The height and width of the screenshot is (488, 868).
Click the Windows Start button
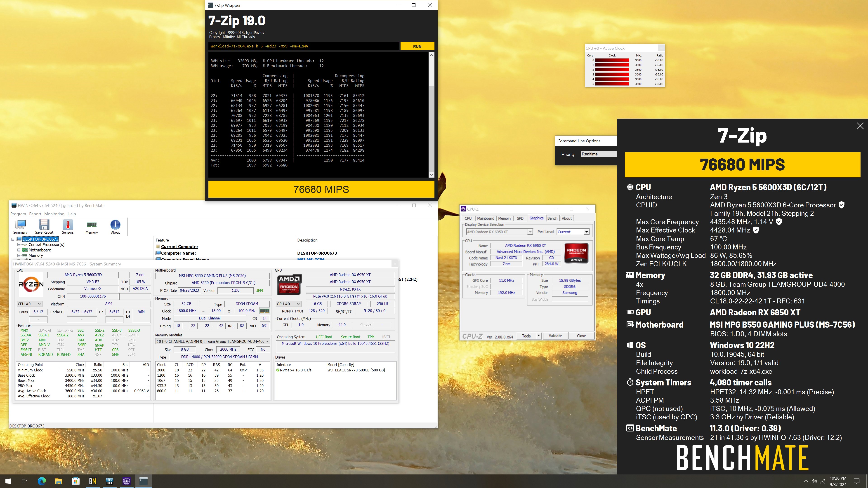point(8,481)
